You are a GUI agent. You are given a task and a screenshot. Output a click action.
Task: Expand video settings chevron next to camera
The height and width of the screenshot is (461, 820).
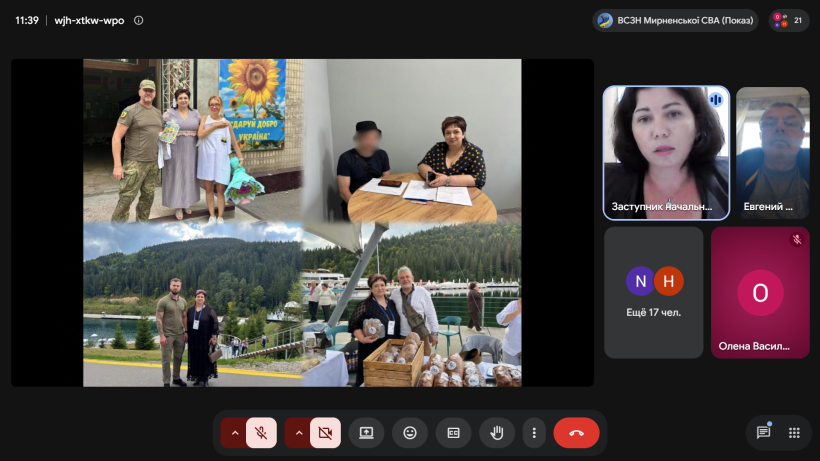click(x=299, y=433)
